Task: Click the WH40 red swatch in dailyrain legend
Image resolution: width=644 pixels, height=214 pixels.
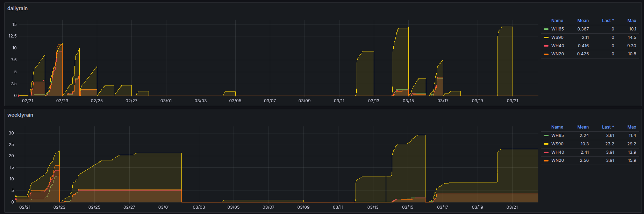Action: click(546, 46)
